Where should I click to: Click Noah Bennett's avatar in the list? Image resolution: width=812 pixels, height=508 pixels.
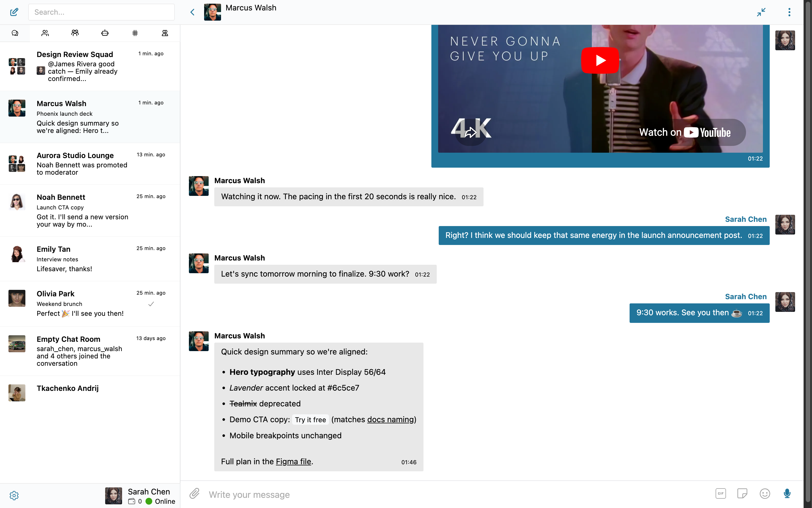[x=17, y=202]
